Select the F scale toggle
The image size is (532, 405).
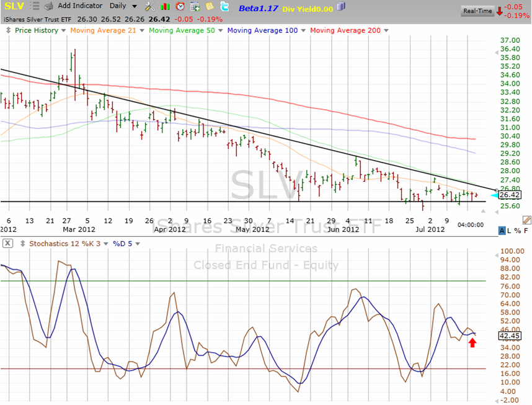[526, 231]
